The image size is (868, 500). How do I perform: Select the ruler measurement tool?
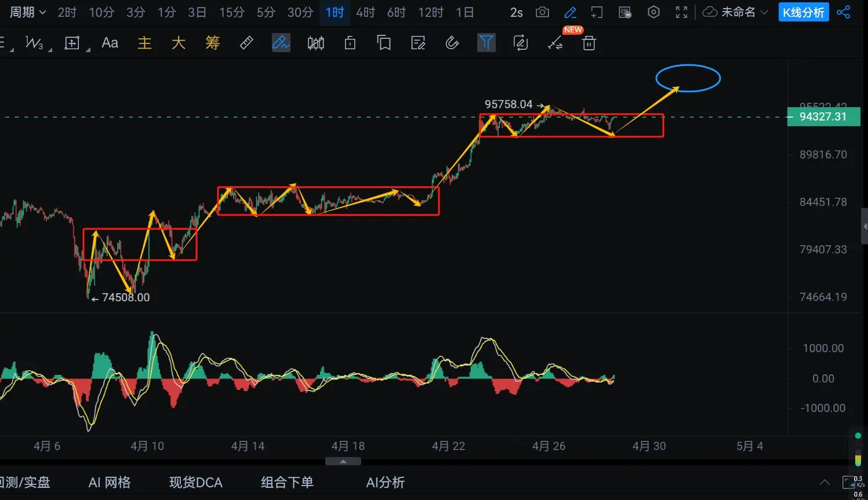click(x=246, y=43)
